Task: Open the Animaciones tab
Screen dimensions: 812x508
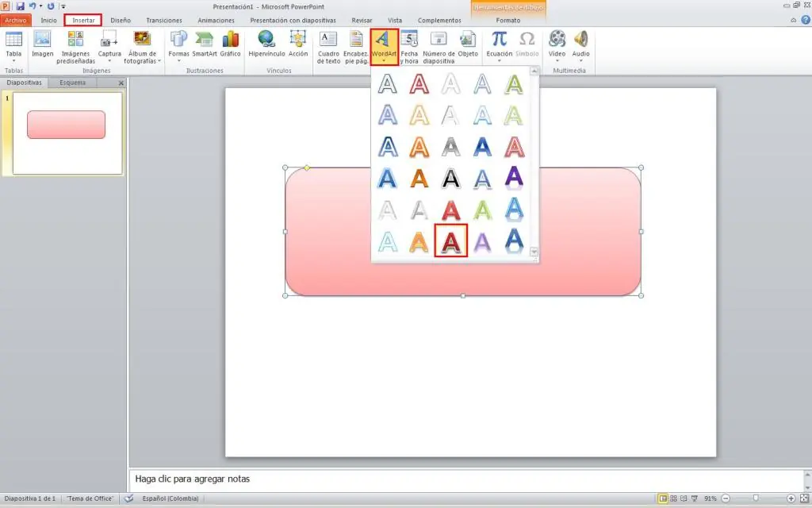Action: [x=216, y=20]
